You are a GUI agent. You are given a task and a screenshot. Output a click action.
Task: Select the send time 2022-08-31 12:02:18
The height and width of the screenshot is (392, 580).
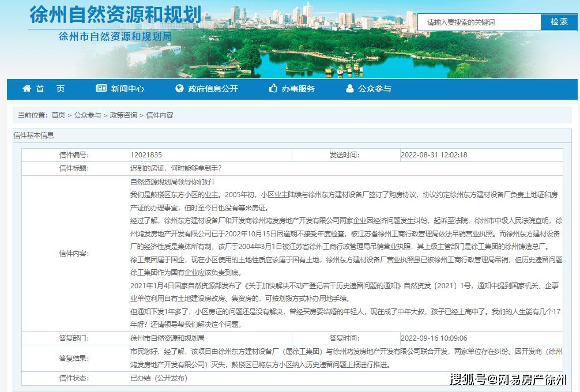[x=434, y=155]
